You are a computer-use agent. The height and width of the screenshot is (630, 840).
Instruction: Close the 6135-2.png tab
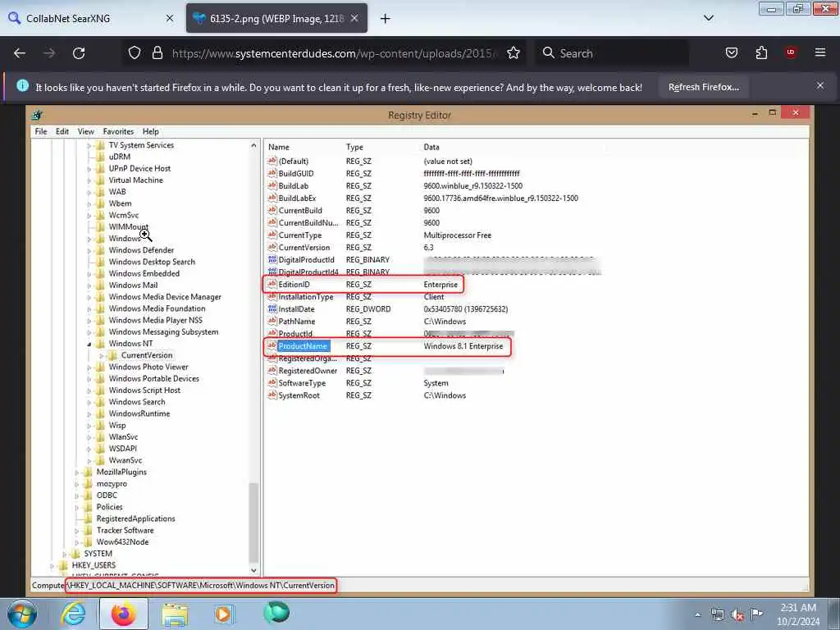(354, 18)
